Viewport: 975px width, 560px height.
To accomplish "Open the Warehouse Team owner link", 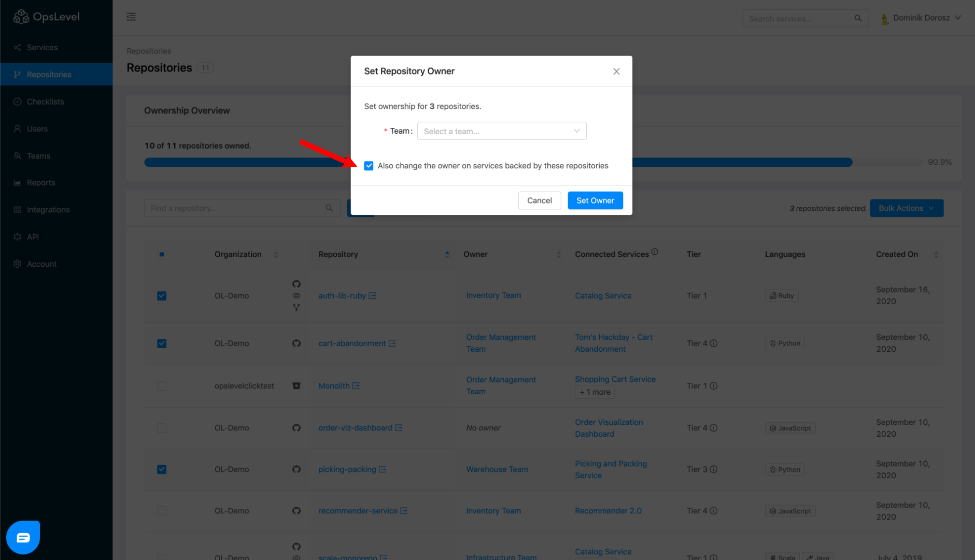I will coord(497,469).
